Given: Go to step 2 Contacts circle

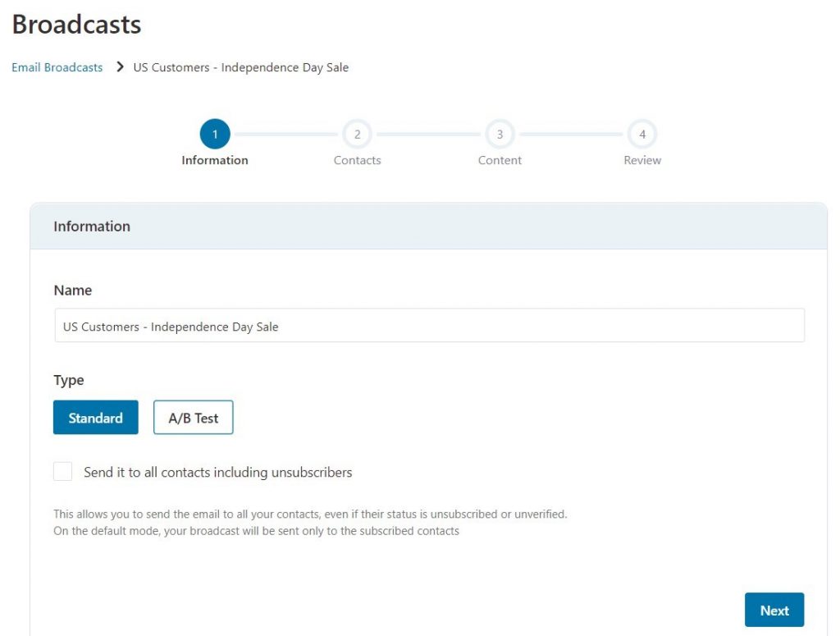Looking at the screenshot, I should click(358, 134).
